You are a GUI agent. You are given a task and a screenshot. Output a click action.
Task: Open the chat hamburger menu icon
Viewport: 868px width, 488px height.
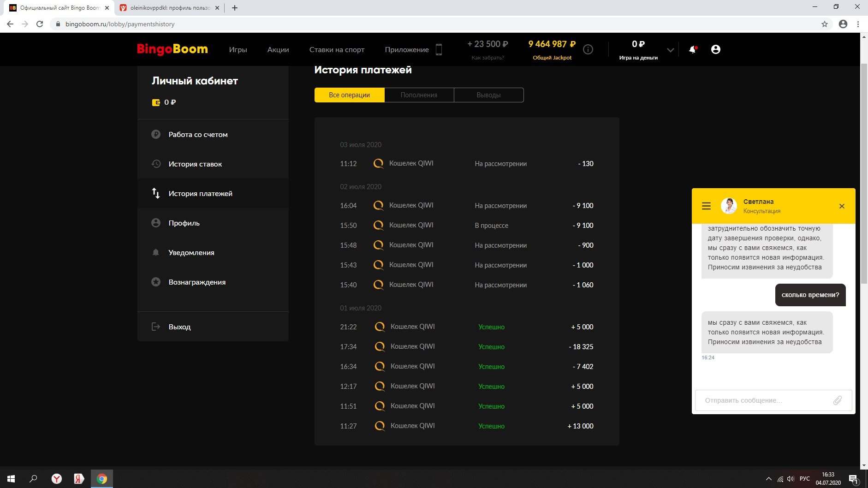pos(706,206)
